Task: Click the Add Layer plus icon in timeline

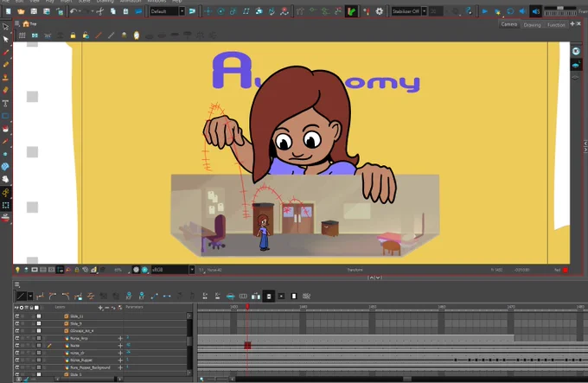Action: (100, 308)
